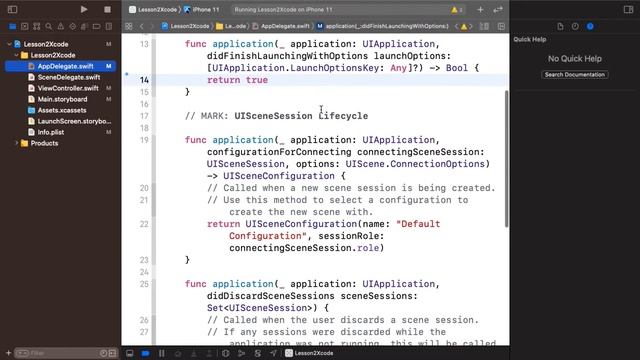
Task: Open the method list in jump bar
Action: pyautogui.click(x=383, y=26)
